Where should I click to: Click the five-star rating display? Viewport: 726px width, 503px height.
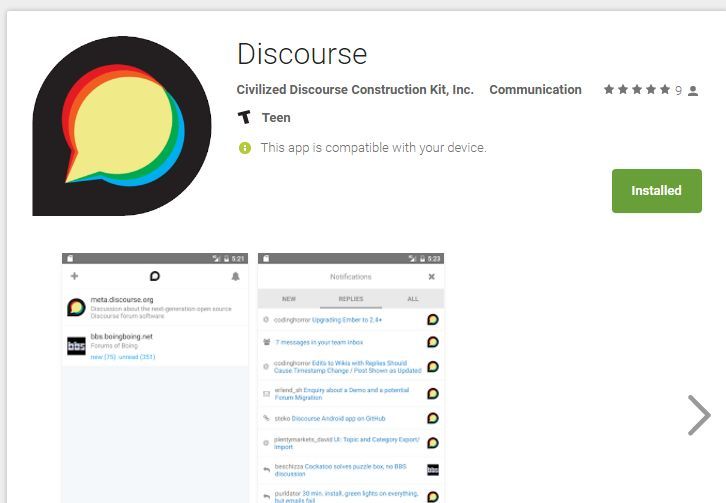pos(637,89)
